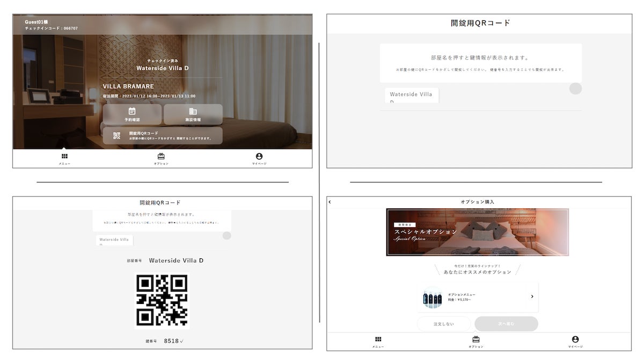This screenshot has width=644, height=362.
Task: Click 部屋名を押すと鍵情報が表示されます on empty QR screen
Action: [480, 57]
